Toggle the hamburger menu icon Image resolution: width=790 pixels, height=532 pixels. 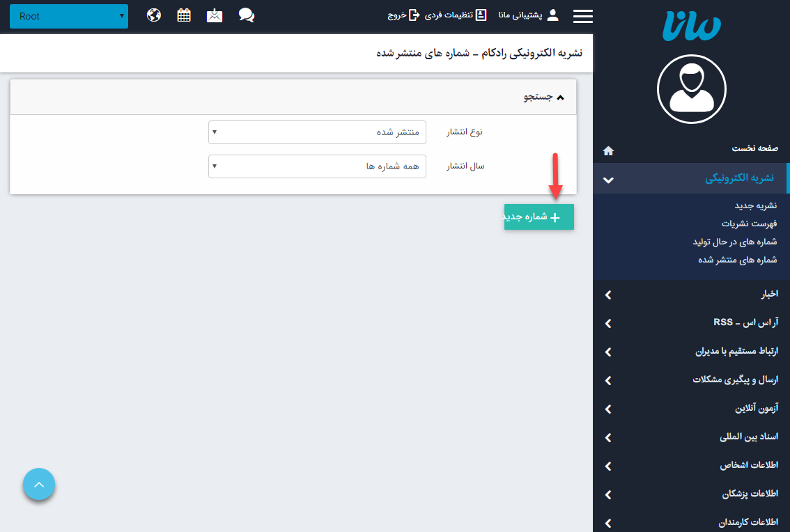point(582,16)
